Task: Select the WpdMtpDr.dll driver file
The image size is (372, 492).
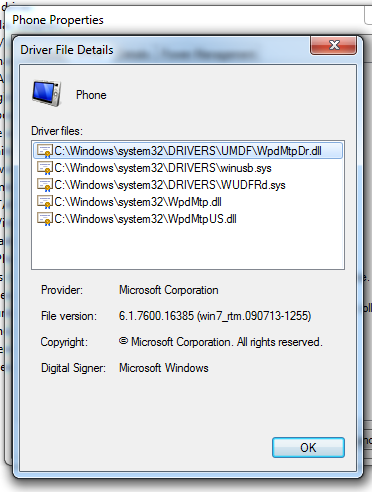Action: pyautogui.click(x=188, y=151)
